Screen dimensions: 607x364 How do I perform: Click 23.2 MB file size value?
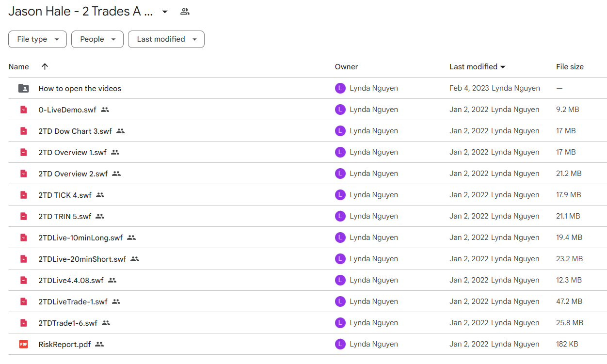click(x=570, y=259)
